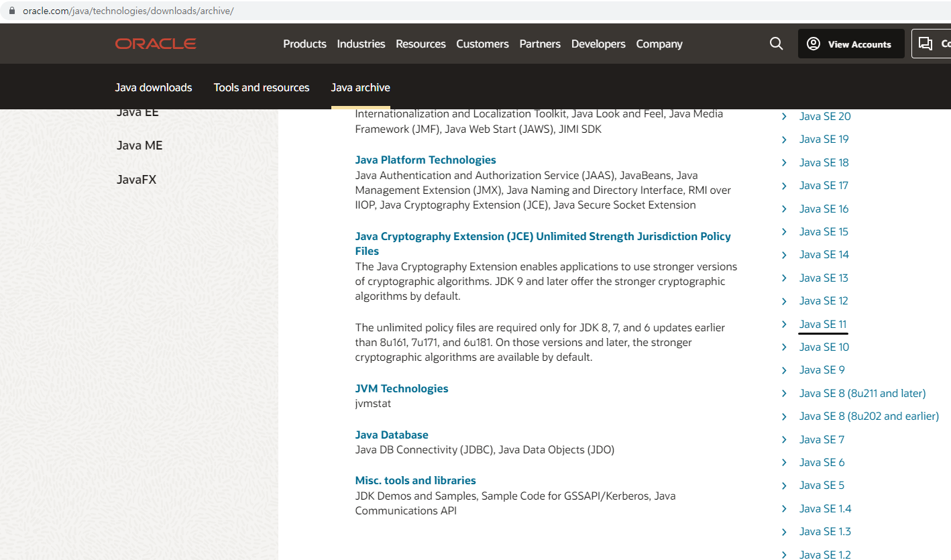Open the Java SE 14 archive link
The image size is (951, 560).
[x=824, y=254]
